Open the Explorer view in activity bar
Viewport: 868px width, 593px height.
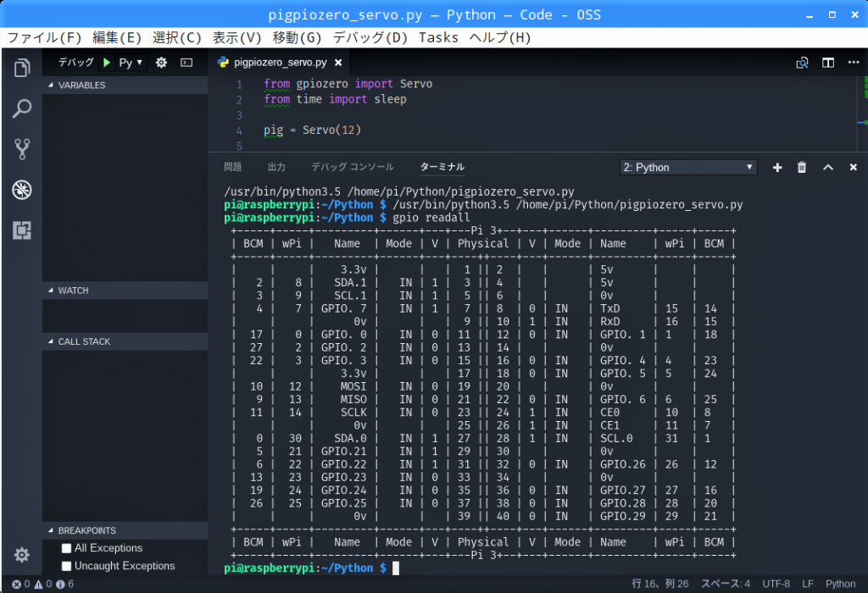click(22, 68)
